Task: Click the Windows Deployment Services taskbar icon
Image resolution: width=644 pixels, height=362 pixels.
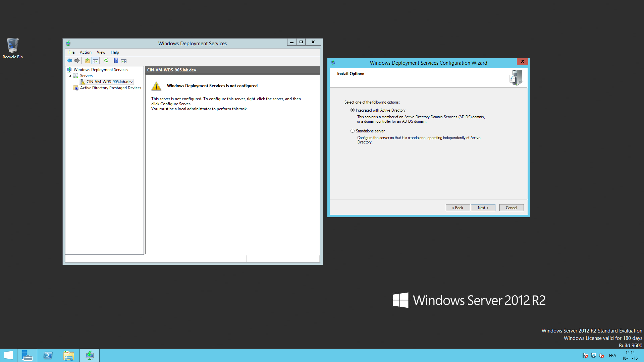Action: [x=90, y=355]
